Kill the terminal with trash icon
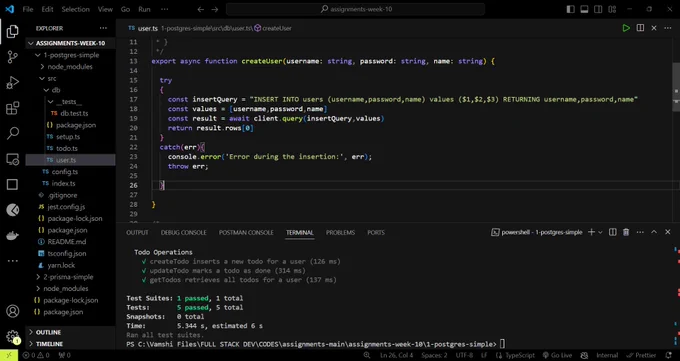Viewport: 680px width, 361px height. click(x=626, y=233)
